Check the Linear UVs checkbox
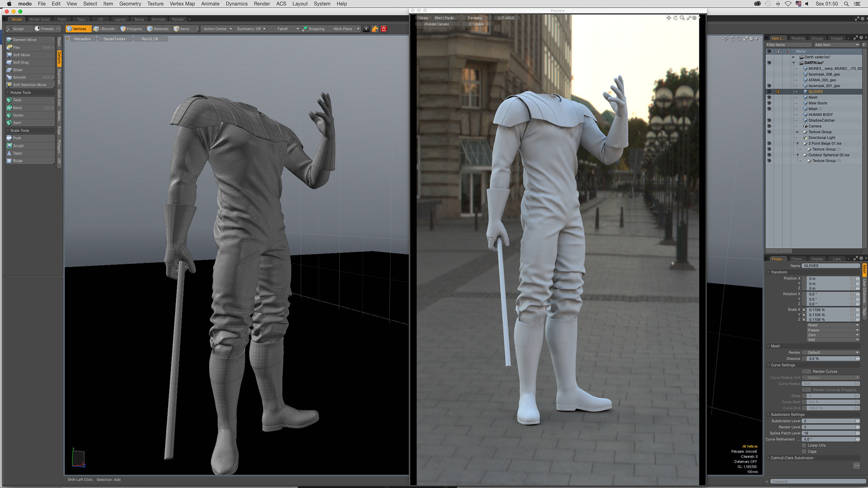This screenshot has height=488, width=868. point(804,446)
